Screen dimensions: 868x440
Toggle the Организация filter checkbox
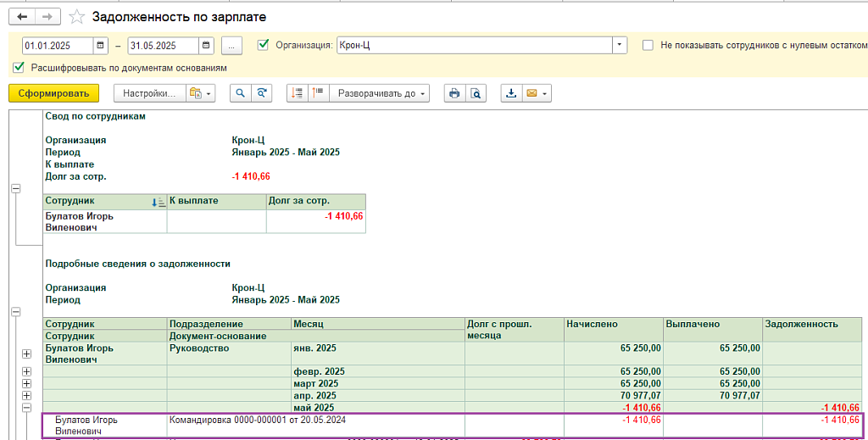[x=263, y=45]
